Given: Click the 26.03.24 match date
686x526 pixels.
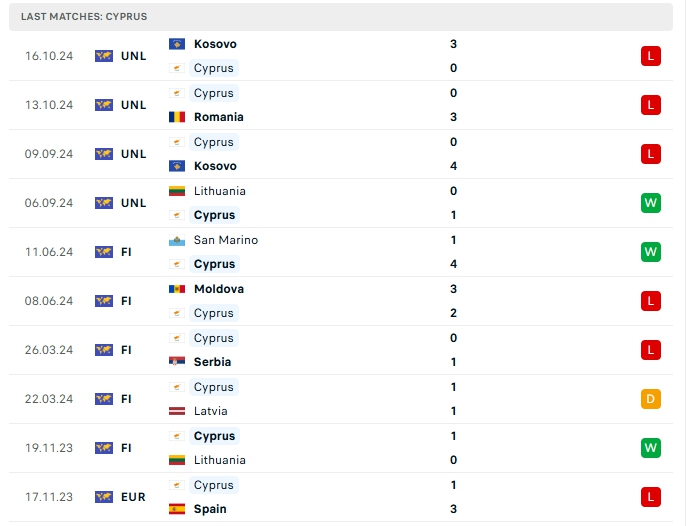Looking at the screenshot, I should 49,350.
